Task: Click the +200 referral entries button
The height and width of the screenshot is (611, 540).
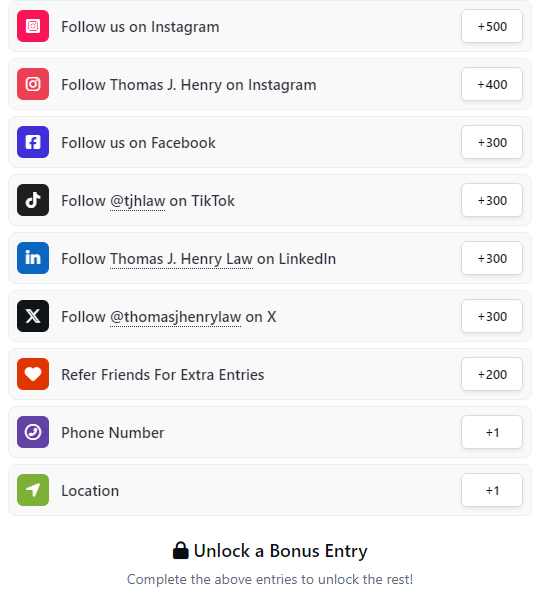Action: pos(492,374)
